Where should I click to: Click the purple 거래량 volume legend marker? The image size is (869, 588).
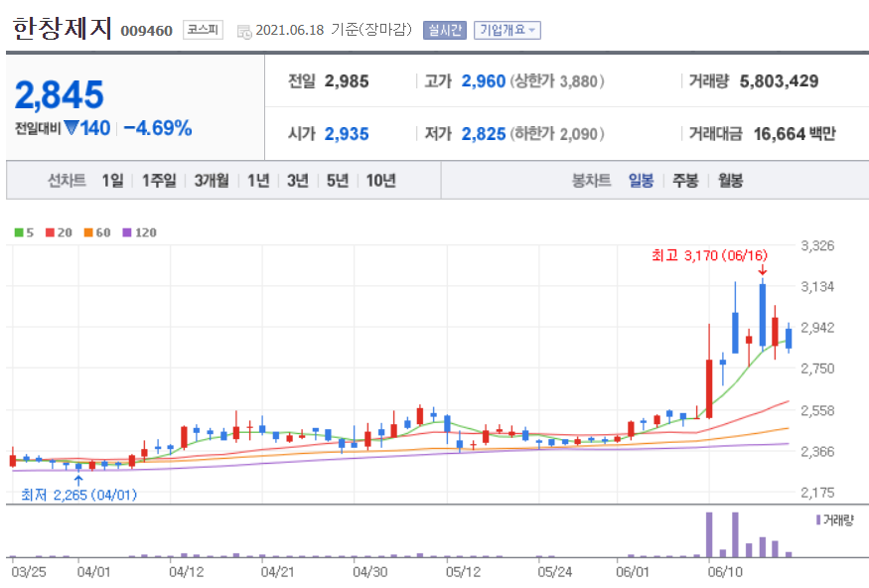click(818, 519)
